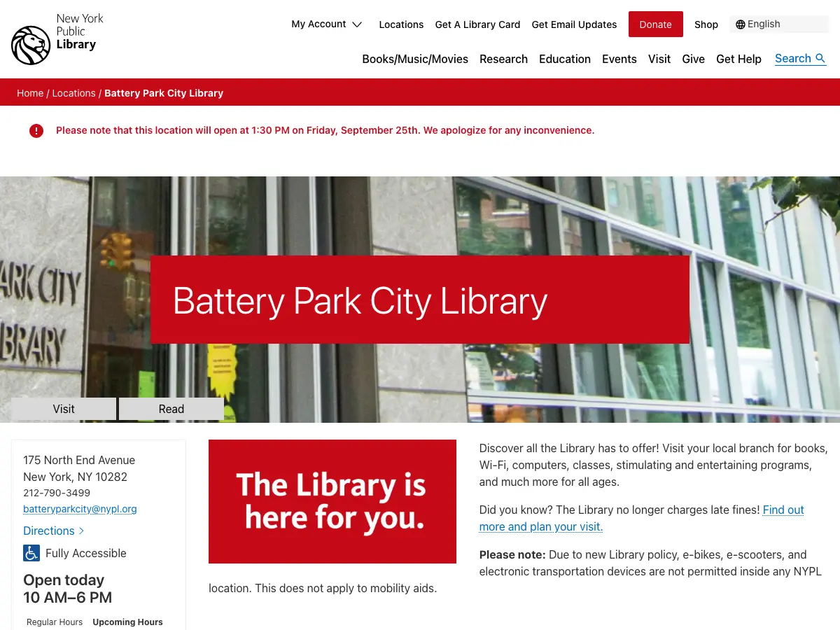Viewport: 840px width, 630px height.
Task: Select the Visit tab below banner
Action: (x=64, y=409)
